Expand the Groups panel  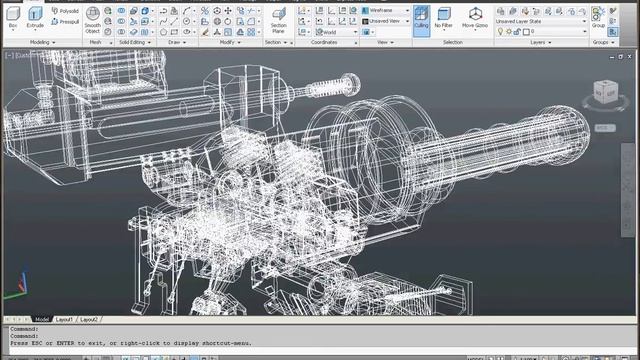[604, 42]
